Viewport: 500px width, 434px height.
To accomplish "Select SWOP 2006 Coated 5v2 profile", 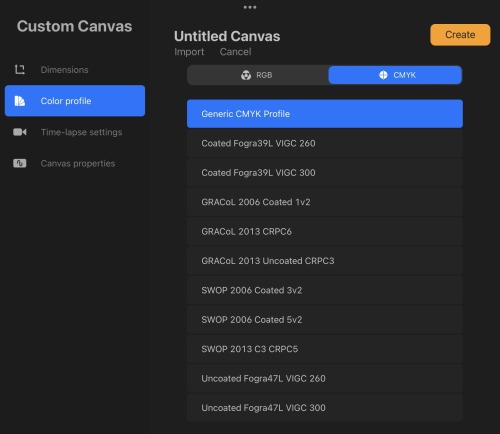I will coord(325,319).
